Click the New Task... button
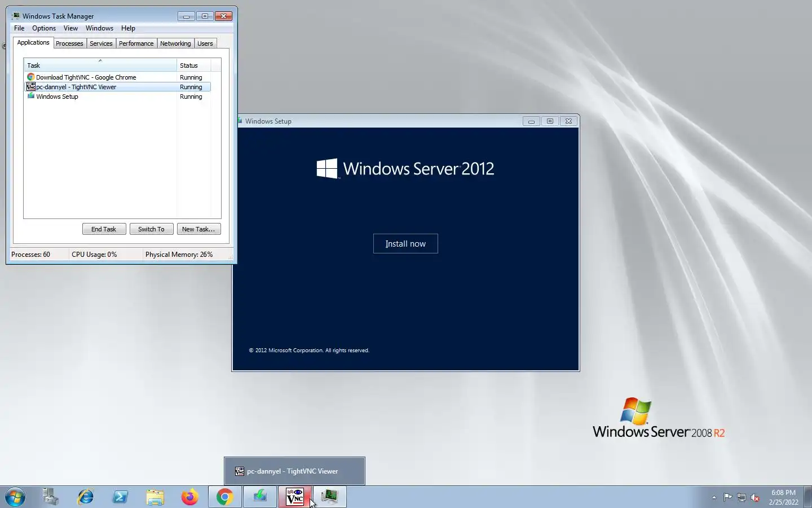The image size is (812, 508). (x=198, y=229)
